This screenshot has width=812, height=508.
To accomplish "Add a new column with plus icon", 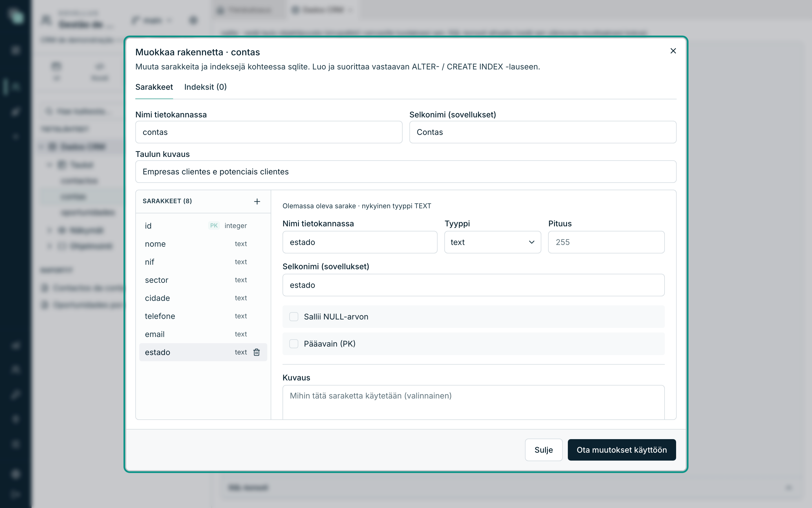I will (x=257, y=201).
